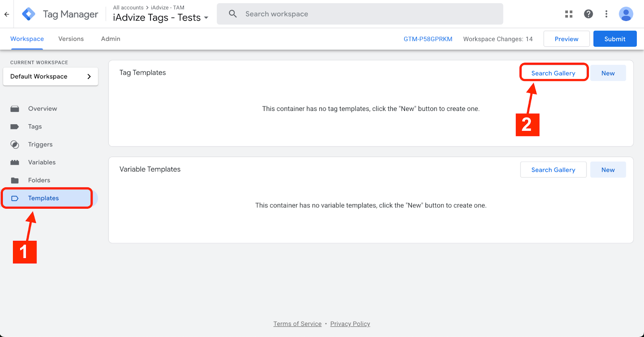Open the Google apps grid icon

568,14
